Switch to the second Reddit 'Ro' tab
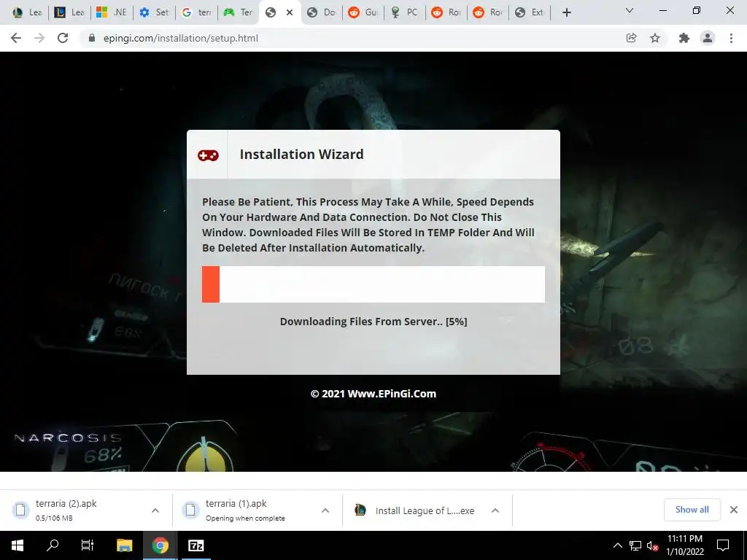Screen dimensions: 747x560 pos(488,12)
